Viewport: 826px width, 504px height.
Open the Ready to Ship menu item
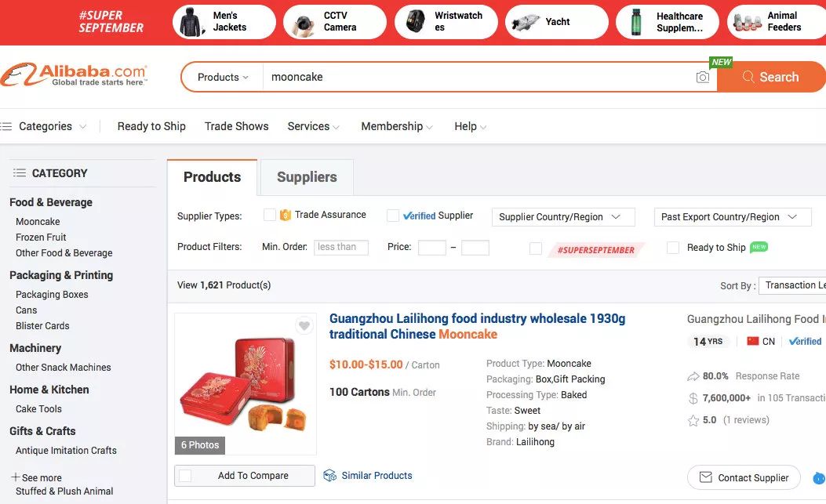pos(151,126)
